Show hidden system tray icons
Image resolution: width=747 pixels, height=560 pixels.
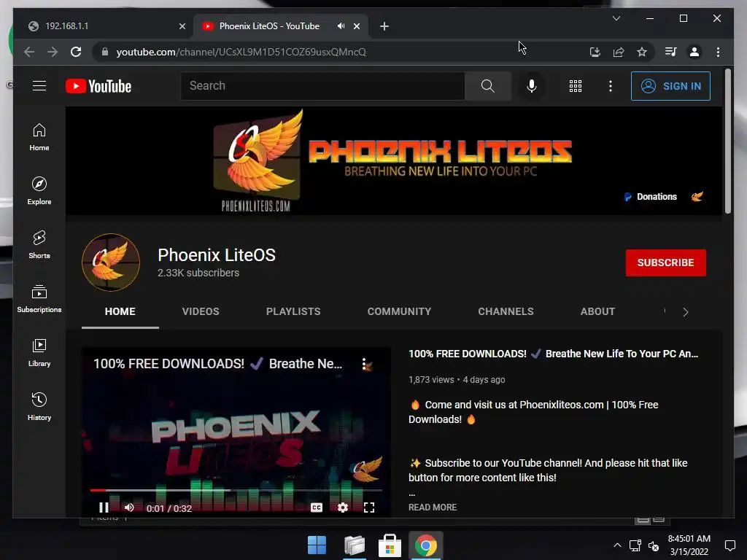point(617,545)
